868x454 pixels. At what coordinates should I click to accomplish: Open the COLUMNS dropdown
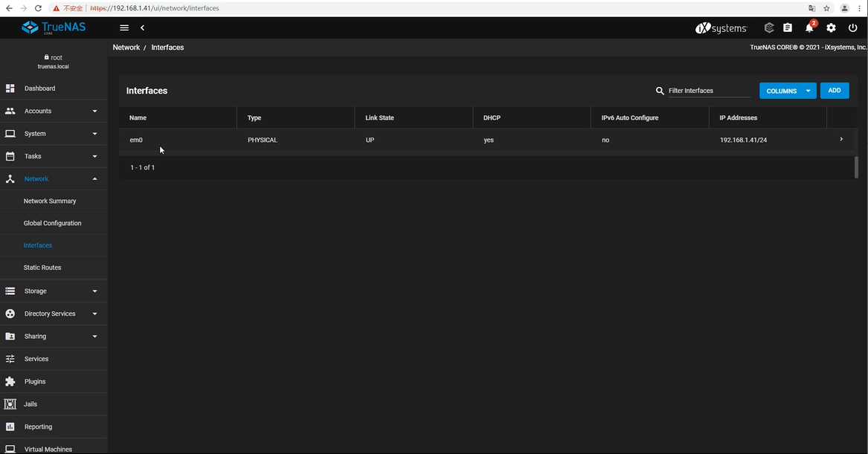coord(788,91)
